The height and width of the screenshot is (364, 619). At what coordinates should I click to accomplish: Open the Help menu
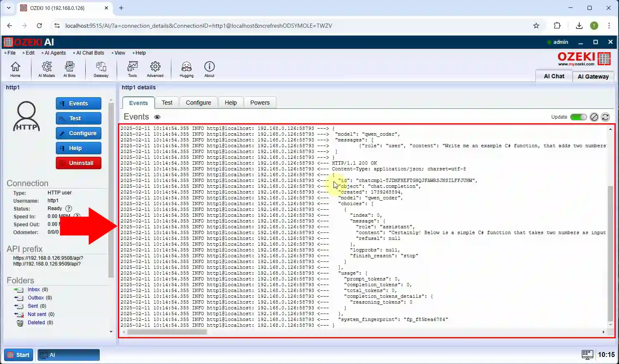coord(140,53)
